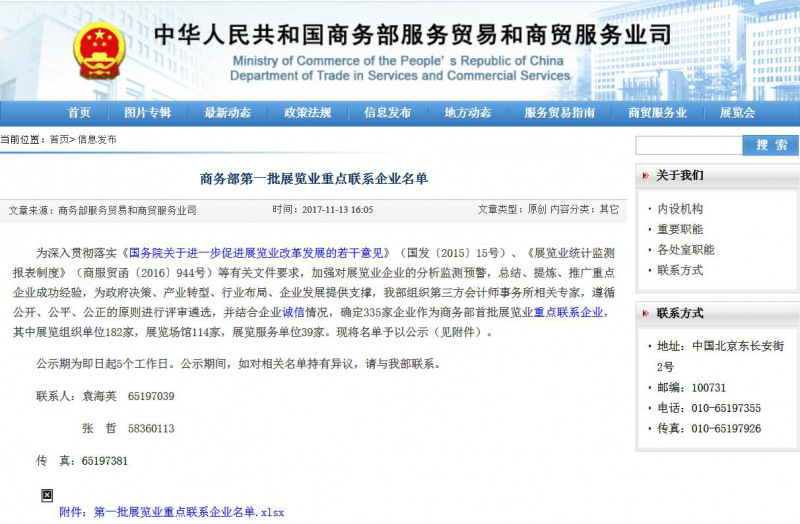Open the 展览会 navigation item

tap(737, 113)
